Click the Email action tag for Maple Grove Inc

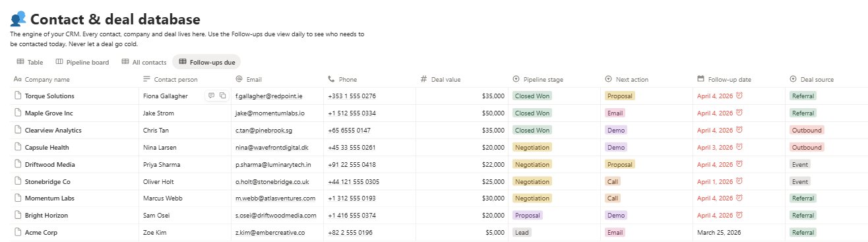click(615, 113)
